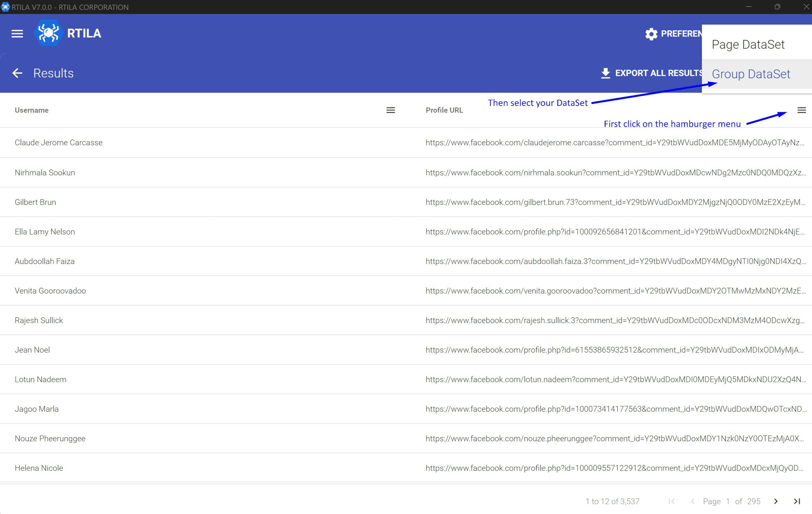Select Group DataSet menu option
This screenshot has width=812, height=514.
coord(756,74)
